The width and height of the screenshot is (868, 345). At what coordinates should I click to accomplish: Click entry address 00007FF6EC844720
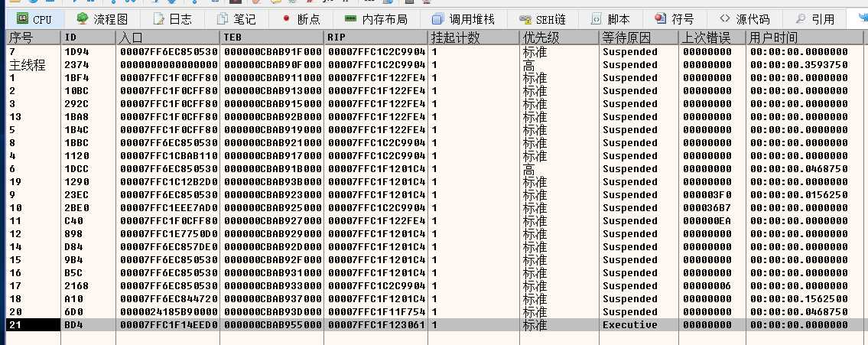[169, 299]
